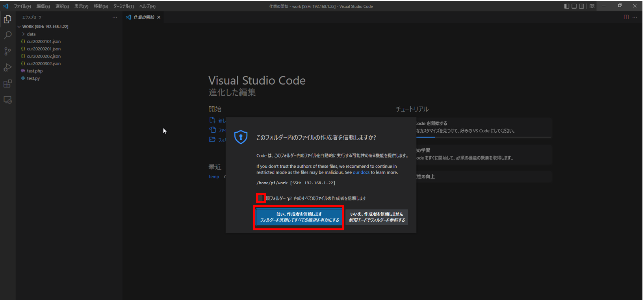Image resolution: width=644 pixels, height=300 pixels.
Task: Close the 作業の開始 tab
Action: tap(159, 17)
